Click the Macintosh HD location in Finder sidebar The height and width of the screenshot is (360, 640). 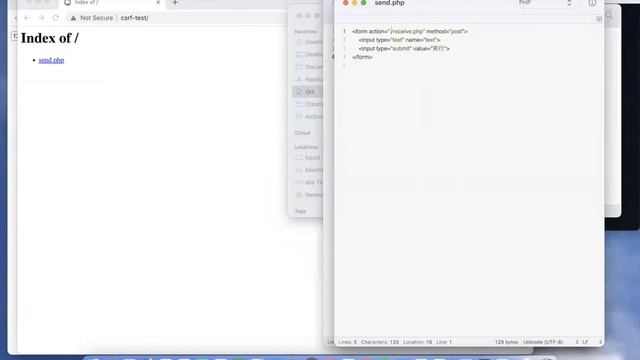click(309, 170)
